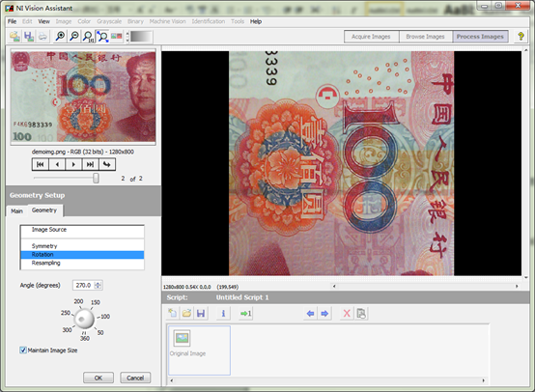Click the blue left arrow step icon
Screen dimensions: 535x392
310,313
